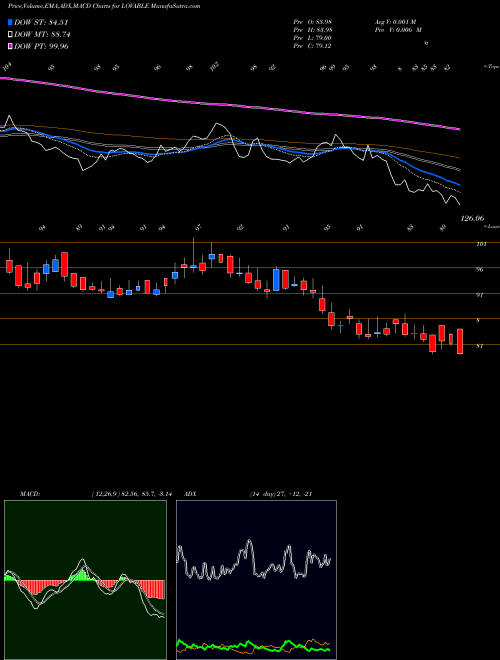Select the 'DOW ST: 84.51' legend label
The image size is (500, 660).
(x=41, y=22)
